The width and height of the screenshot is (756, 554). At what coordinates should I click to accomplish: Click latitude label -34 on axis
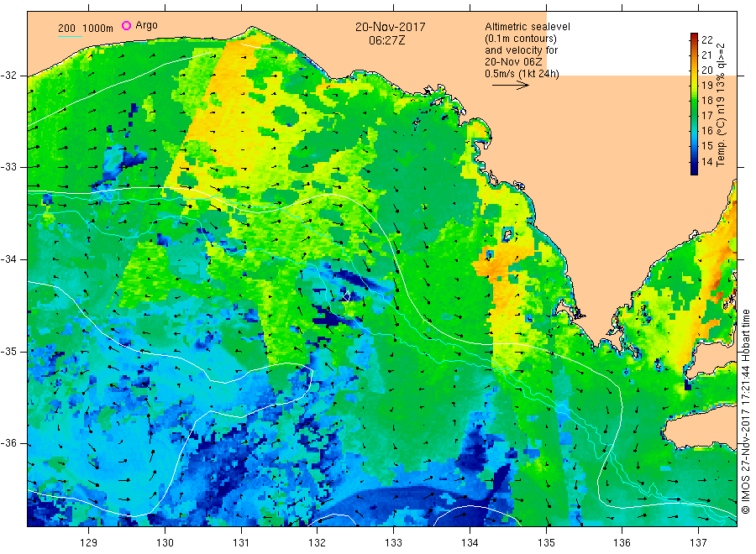tap(8, 259)
